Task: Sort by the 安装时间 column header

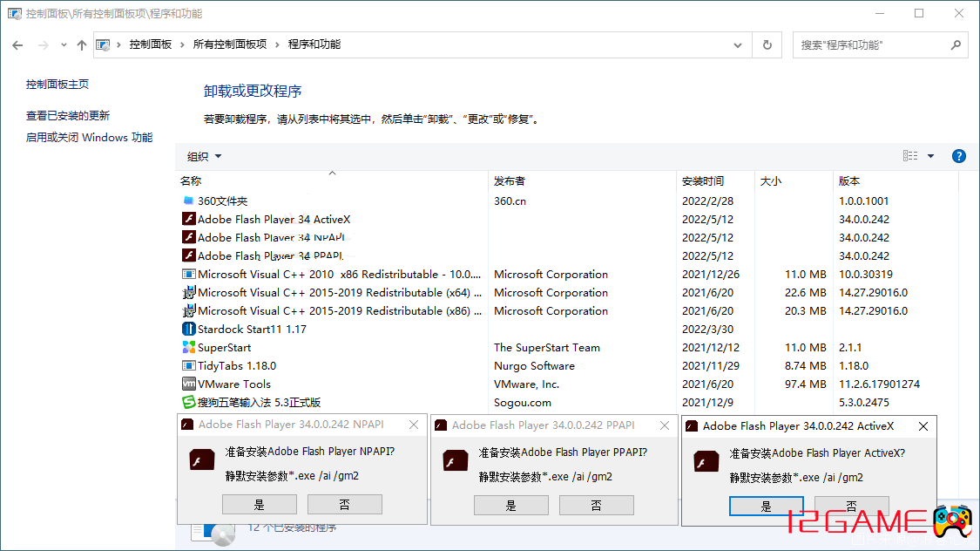Action: [715, 180]
